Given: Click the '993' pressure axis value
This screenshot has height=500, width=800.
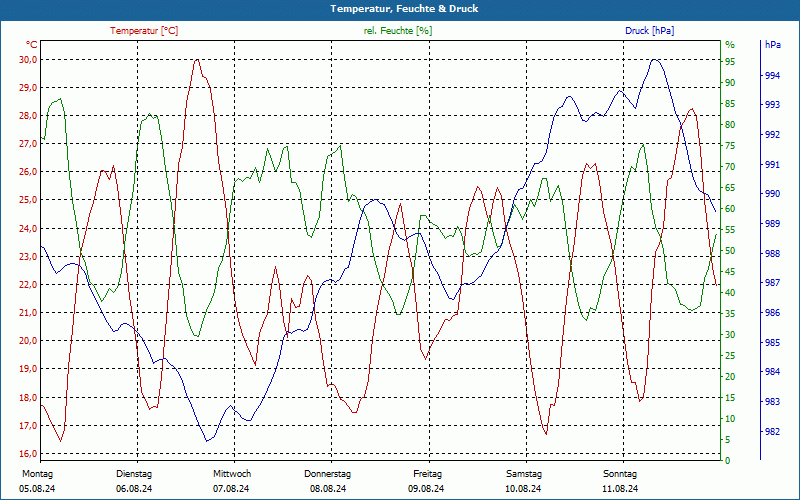Looking at the screenshot, I should pos(773,105).
